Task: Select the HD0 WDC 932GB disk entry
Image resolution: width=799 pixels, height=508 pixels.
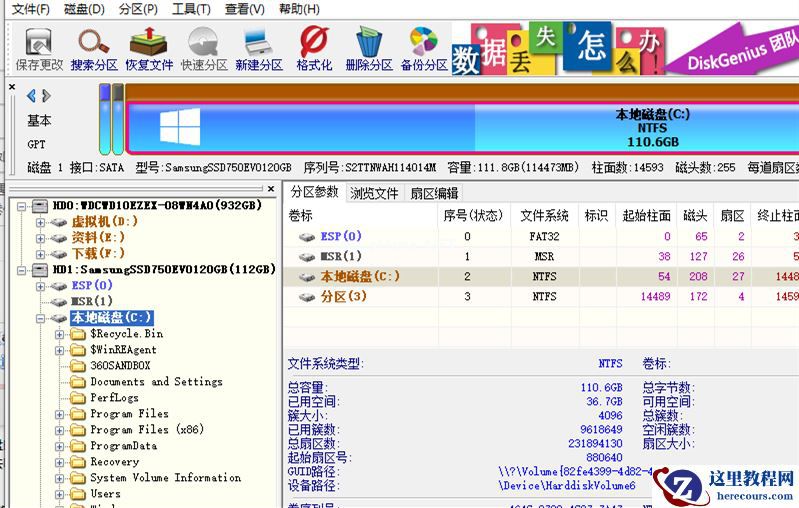Action: 157,205
